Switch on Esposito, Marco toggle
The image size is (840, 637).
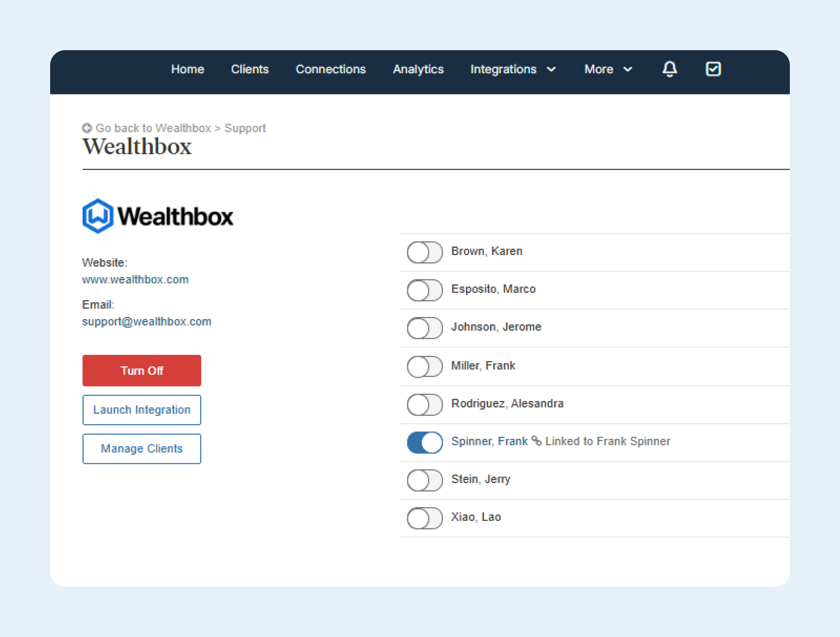click(x=425, y=290)
